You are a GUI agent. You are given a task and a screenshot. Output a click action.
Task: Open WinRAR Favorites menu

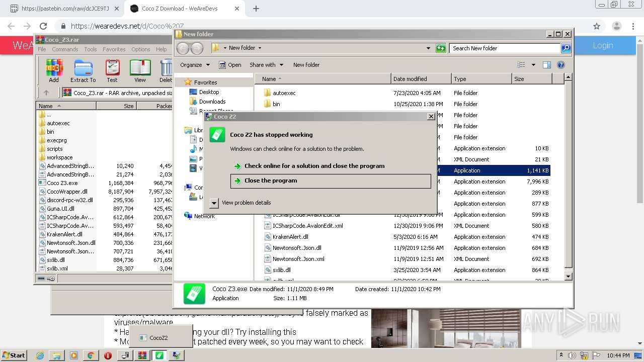point(114,49)
